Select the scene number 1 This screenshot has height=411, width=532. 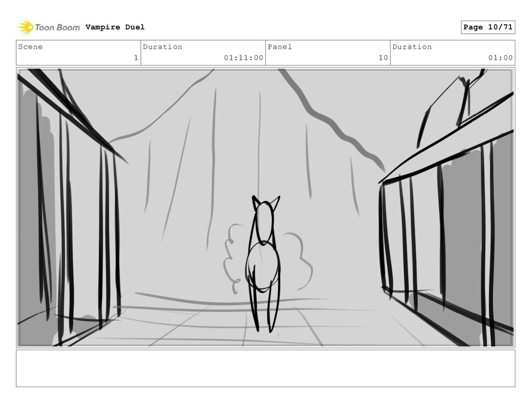[136, 58]
